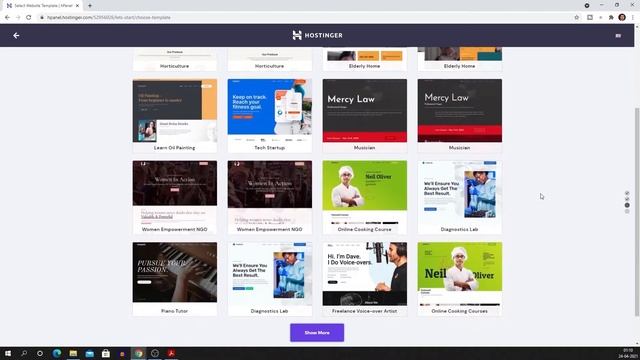Open a new browser tab with the plus
Screen dimensions: 640x360
point(90,6)
